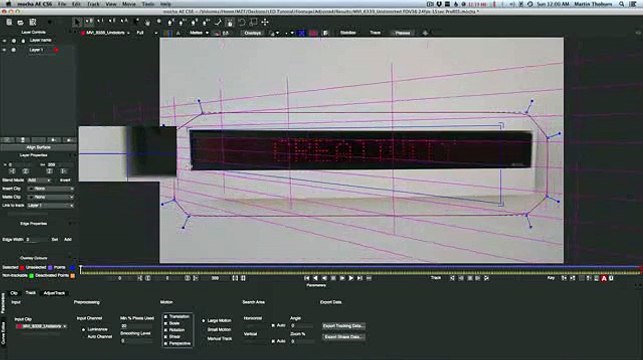Toggle the Scale motion checkbox
The width and height of the screenshot is (643, 360).
coord(166,323)
